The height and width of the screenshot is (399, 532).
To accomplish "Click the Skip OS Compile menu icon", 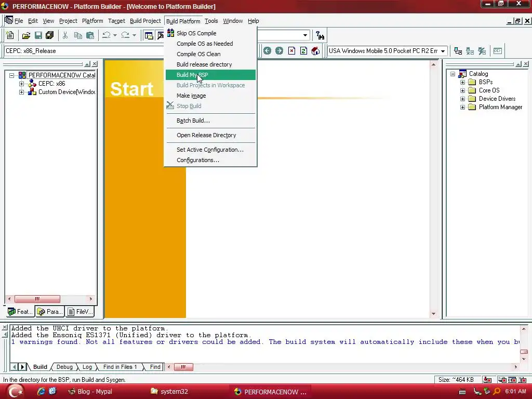I will click(170, 33).
